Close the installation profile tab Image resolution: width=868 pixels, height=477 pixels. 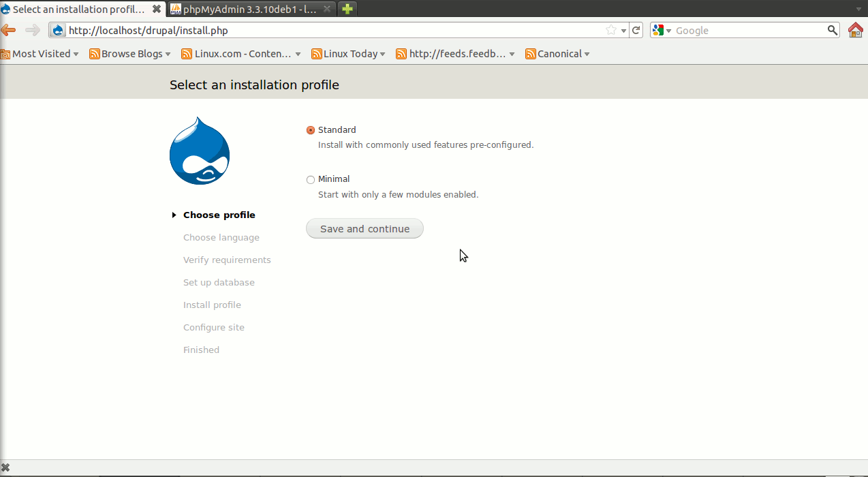coord(157,10)
